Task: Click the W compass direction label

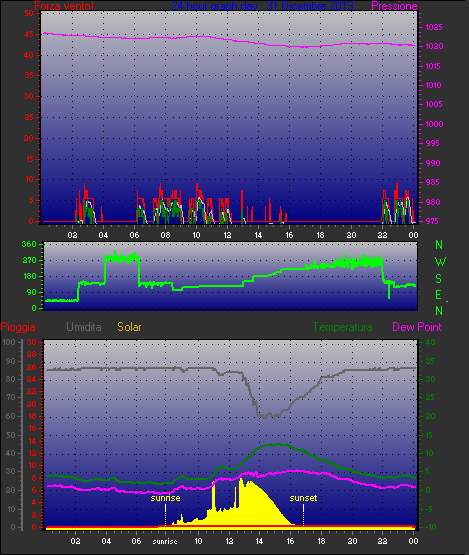Action: (x=440, y=262)
